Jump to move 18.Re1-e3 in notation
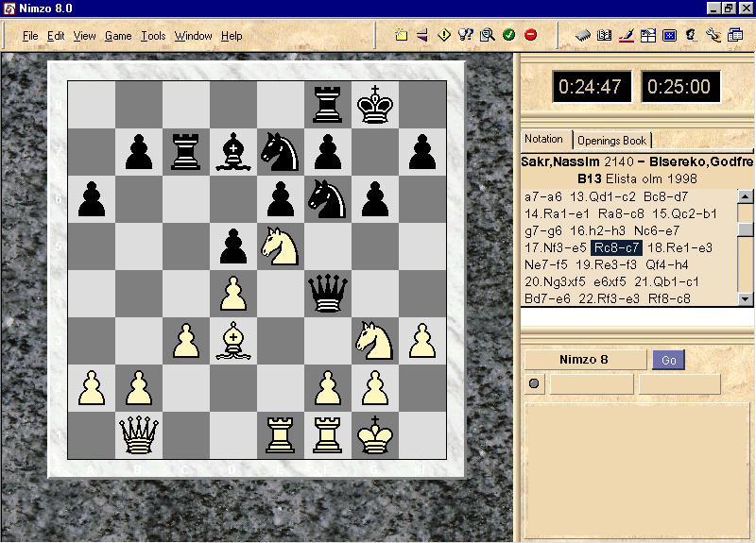This screenshot has height=543, width=756. pos(679,247)
